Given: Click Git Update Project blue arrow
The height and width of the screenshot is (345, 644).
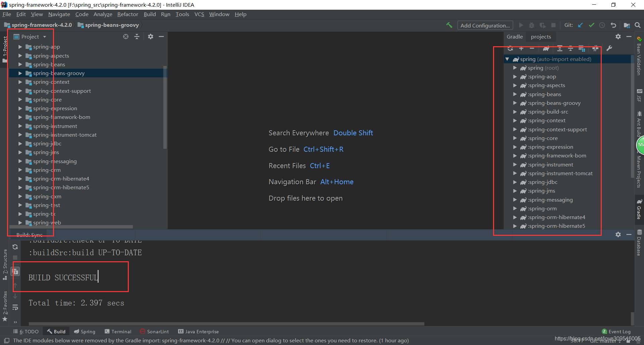Looking at the screenshot, I should (x=580, y=25).
